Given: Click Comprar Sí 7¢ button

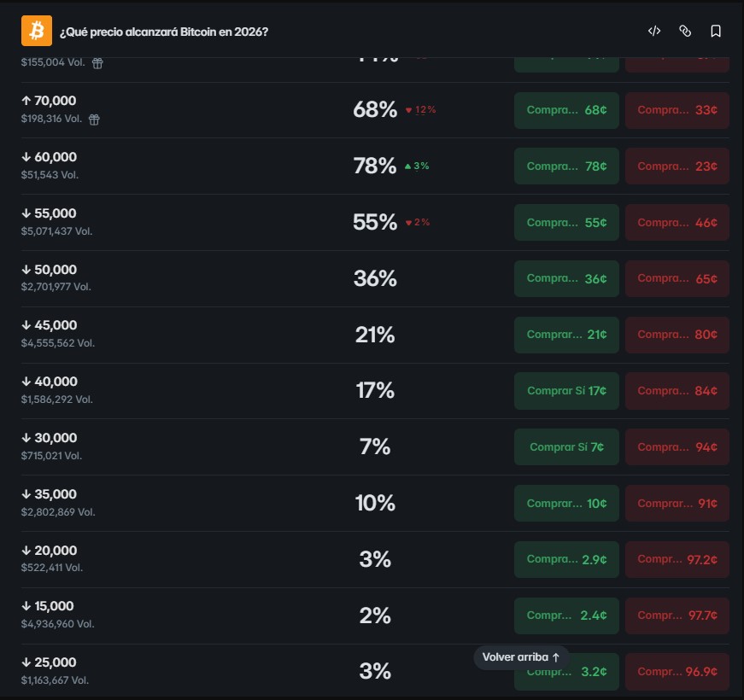Looking at the screenshot, I should coord(566,447).
